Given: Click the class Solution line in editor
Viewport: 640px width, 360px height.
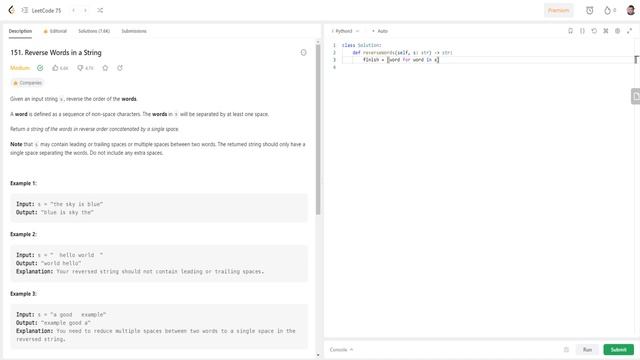Looking at the screenshot, I should click(361, 45).
